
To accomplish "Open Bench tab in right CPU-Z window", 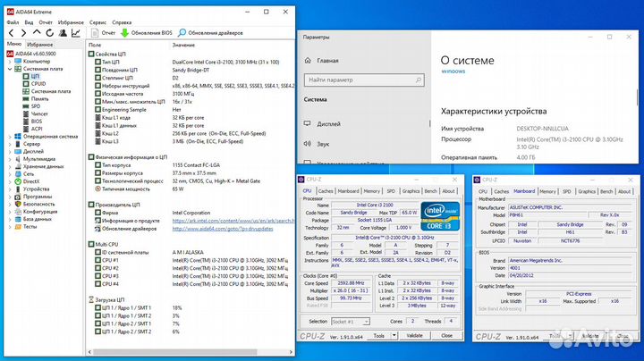I will 606,191.
